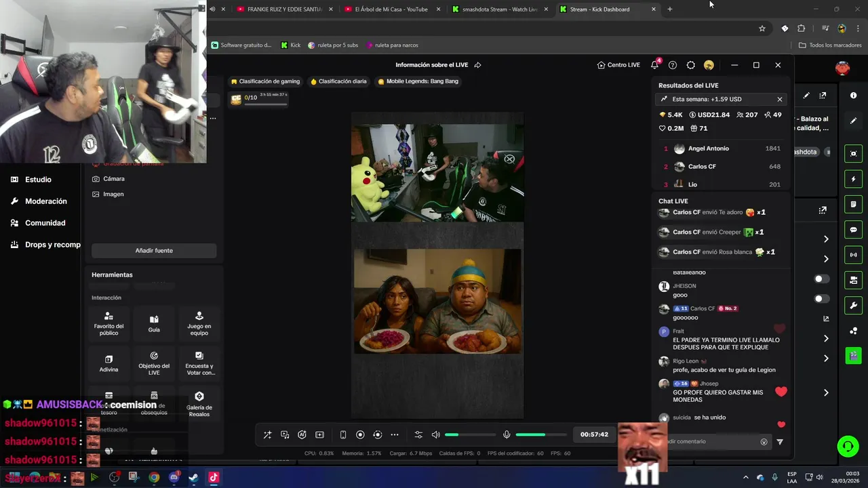Viewport: 868px width, 488px height.
Task: Open the magic wand effects tool
Action: (x=267, y=435)
